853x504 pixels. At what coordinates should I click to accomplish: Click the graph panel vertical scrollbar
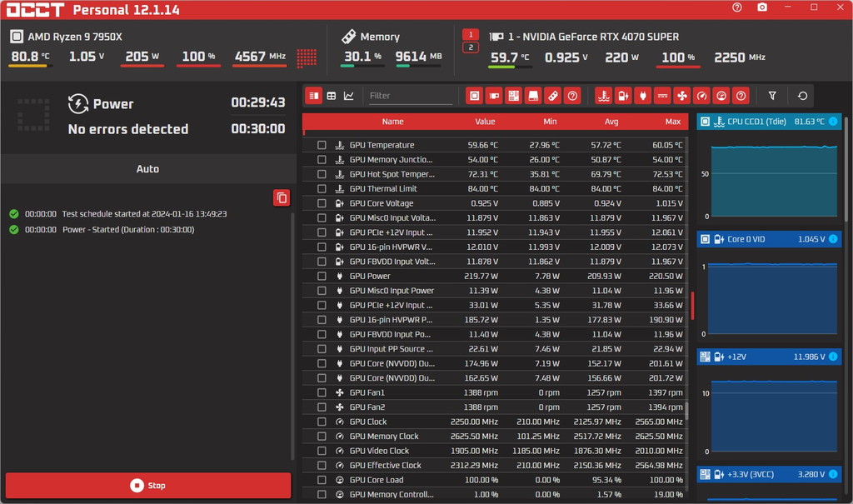click(846, 170)
